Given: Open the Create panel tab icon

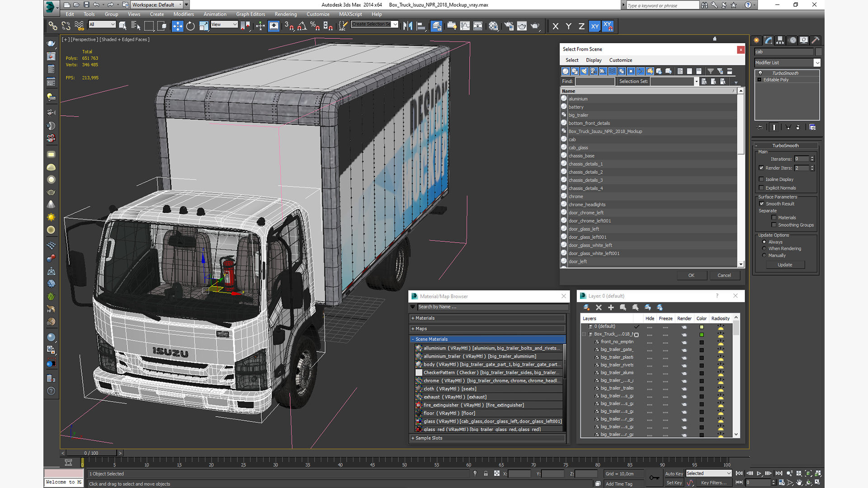Looking at the screenshot, I should [x=756, y=40].
